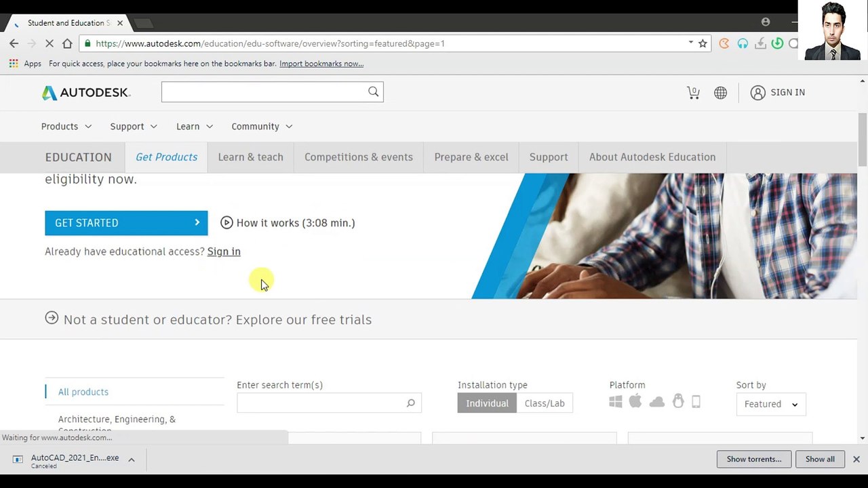The width and height of the screenshot is (868, 488).
Task: Open the AutoCAD download item options arrow
Action: (132, 460)
